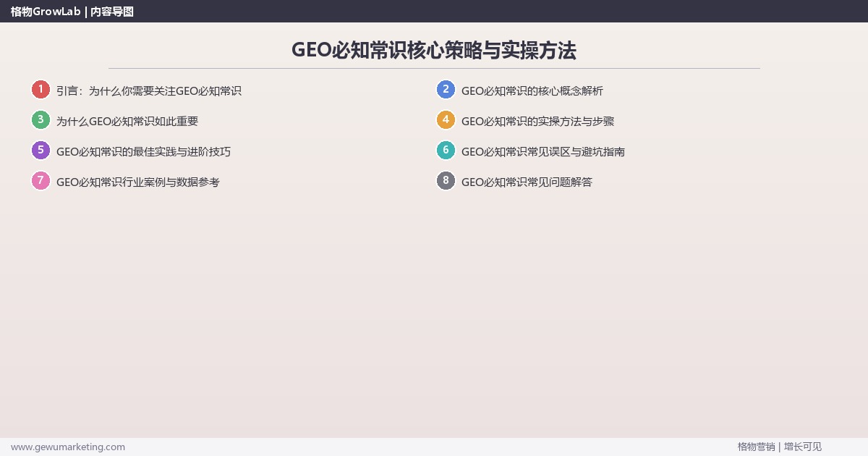Open section GEO必知常识的实操方法与步骤

[538, 122]
